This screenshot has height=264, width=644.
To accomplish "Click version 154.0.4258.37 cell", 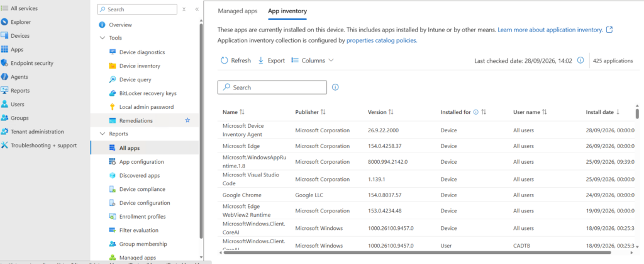I will (x=384, y=146).
